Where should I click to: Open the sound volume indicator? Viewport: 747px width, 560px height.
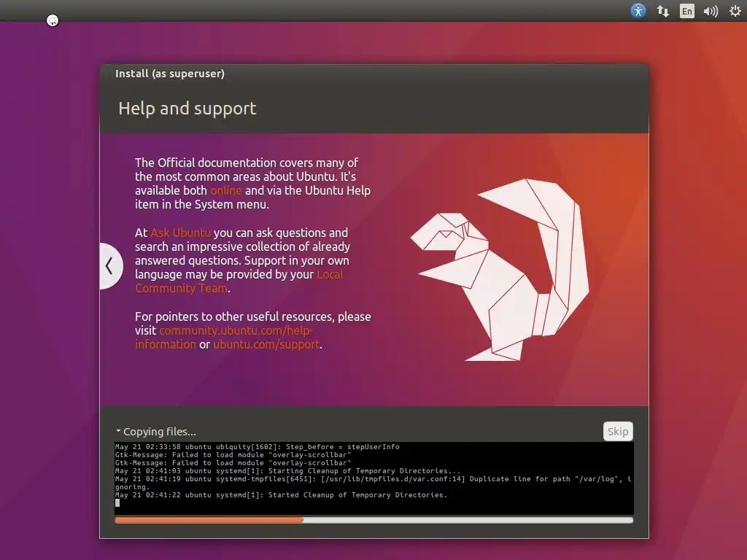click(x=711, y=11)
